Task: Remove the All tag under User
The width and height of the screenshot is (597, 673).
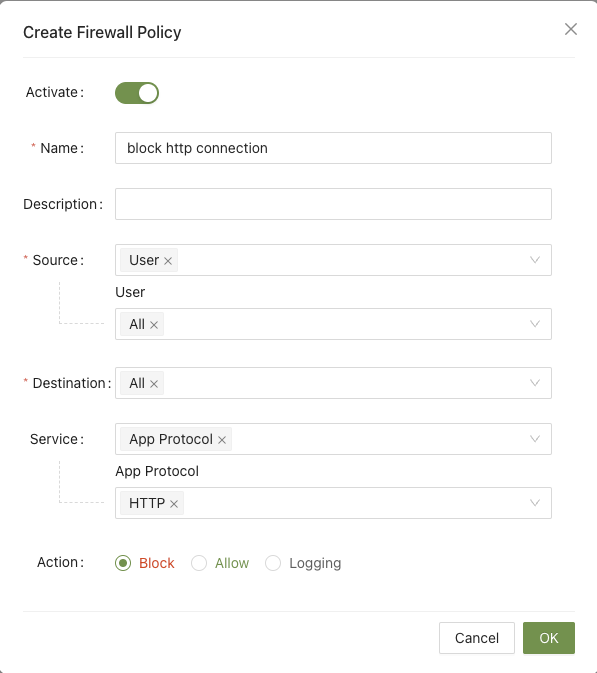Action: (x=154, y=325)
